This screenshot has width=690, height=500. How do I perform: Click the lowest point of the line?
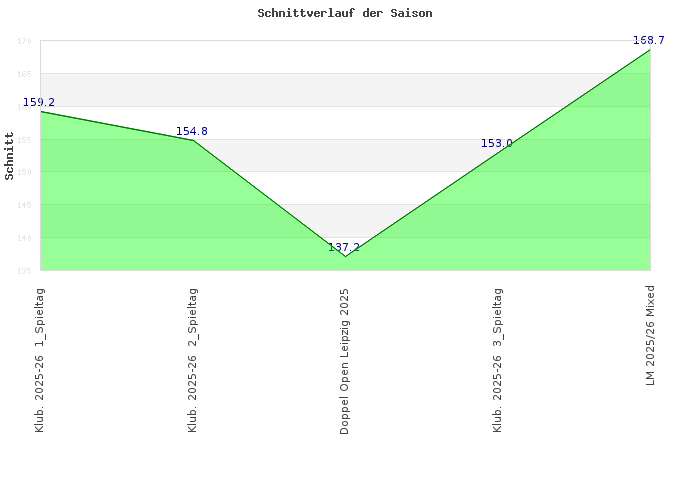click(345, 256)
